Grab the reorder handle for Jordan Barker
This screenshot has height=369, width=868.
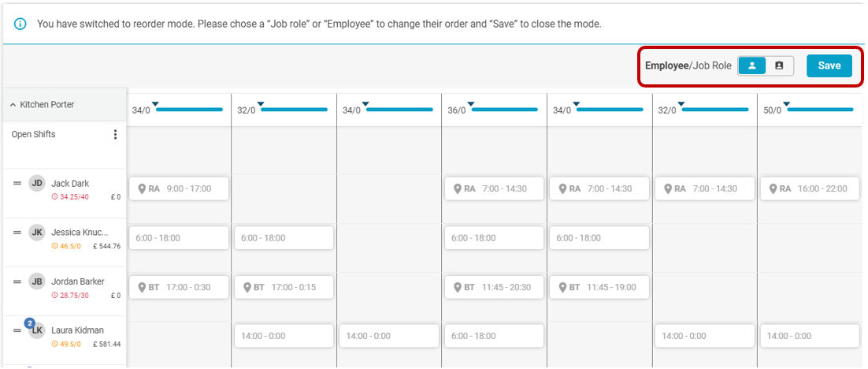17,281
